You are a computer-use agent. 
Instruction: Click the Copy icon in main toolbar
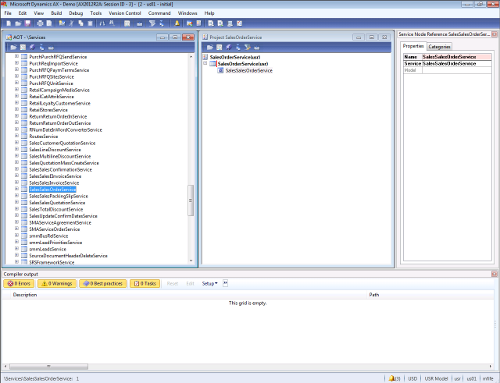point(81,23)
